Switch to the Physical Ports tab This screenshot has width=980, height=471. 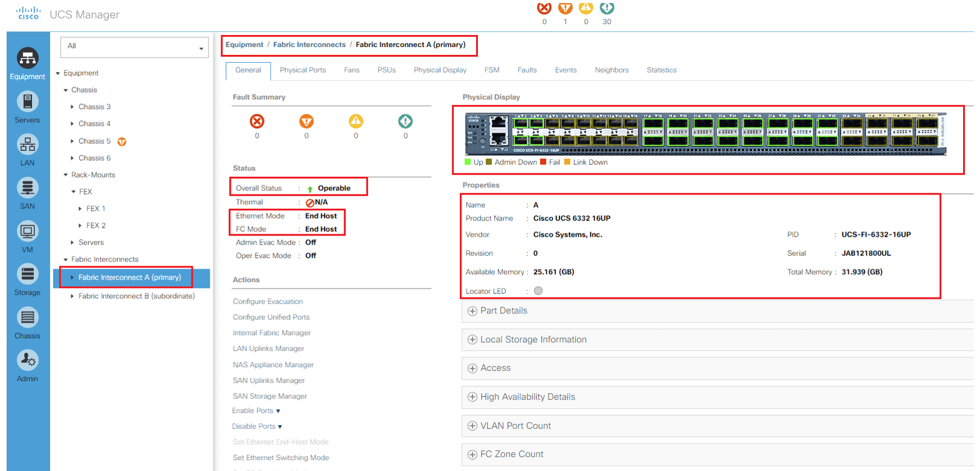[303, 70]
